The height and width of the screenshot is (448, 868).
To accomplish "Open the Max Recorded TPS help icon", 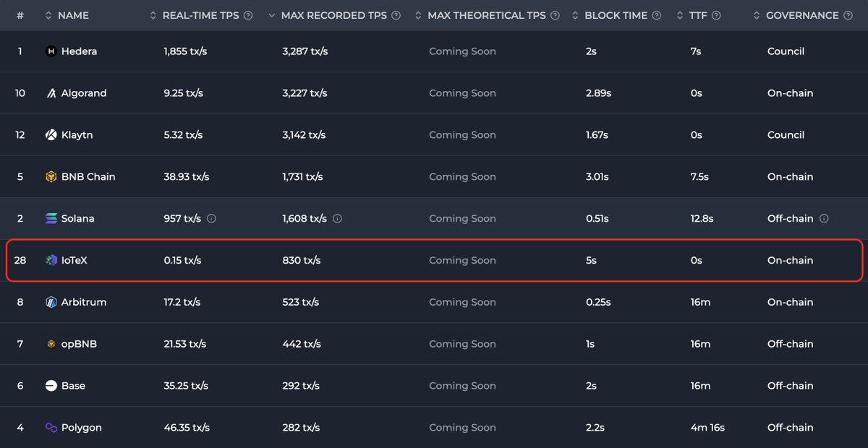I will coord(395,15).
